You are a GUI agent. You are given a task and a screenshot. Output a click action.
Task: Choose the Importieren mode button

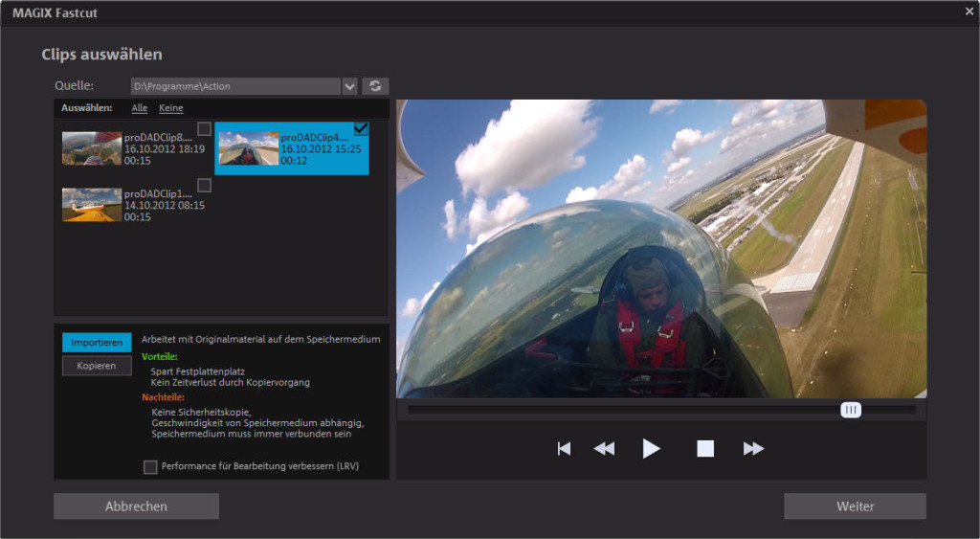(x=97, y=343)
